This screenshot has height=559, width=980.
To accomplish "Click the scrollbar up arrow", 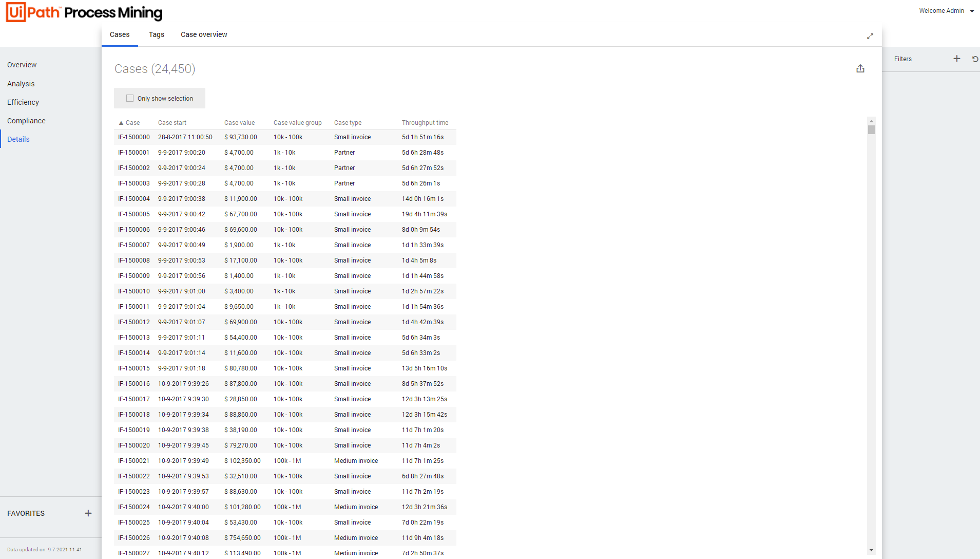I will coord(871,122).
